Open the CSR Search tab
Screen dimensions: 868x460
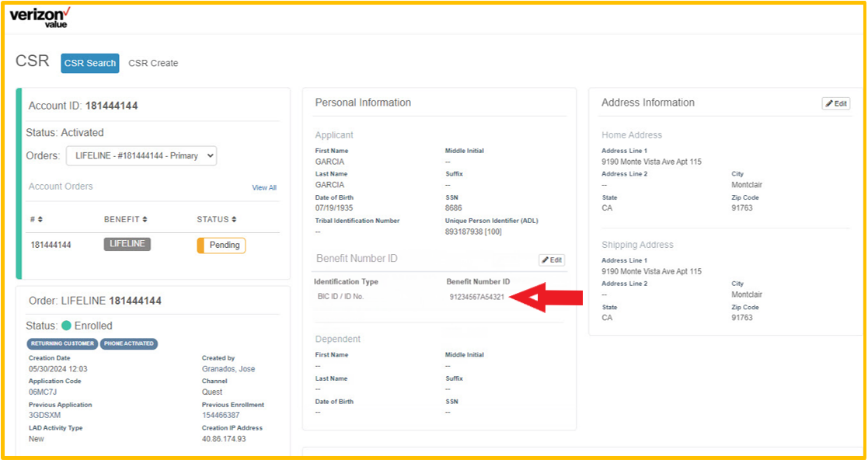pos(89,63)
